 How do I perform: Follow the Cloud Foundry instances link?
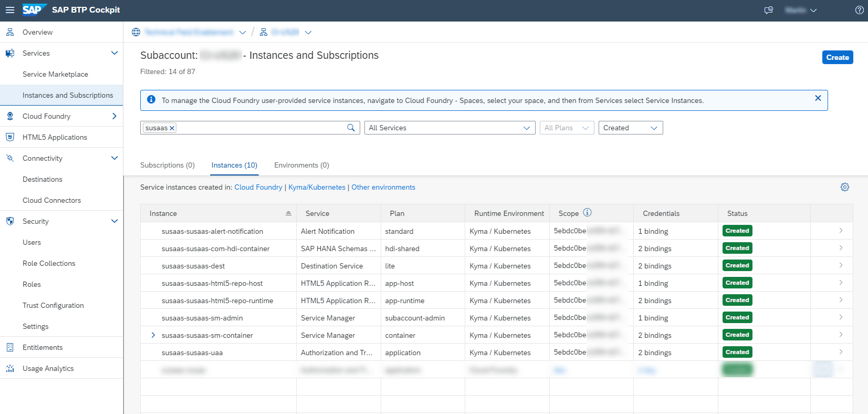[258, 187]
